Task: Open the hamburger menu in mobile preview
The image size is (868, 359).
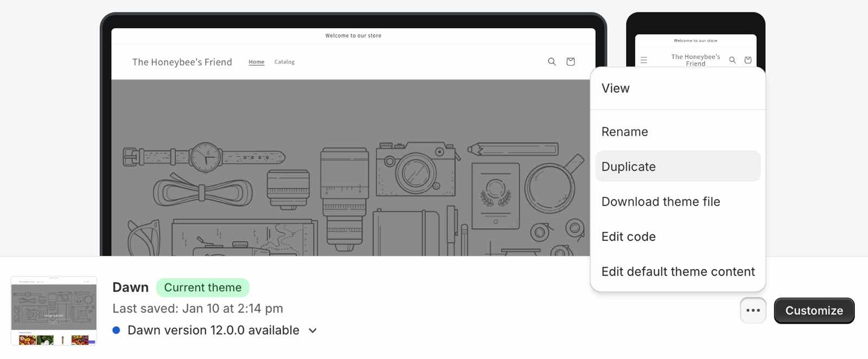Action: [x=644, y=60]
